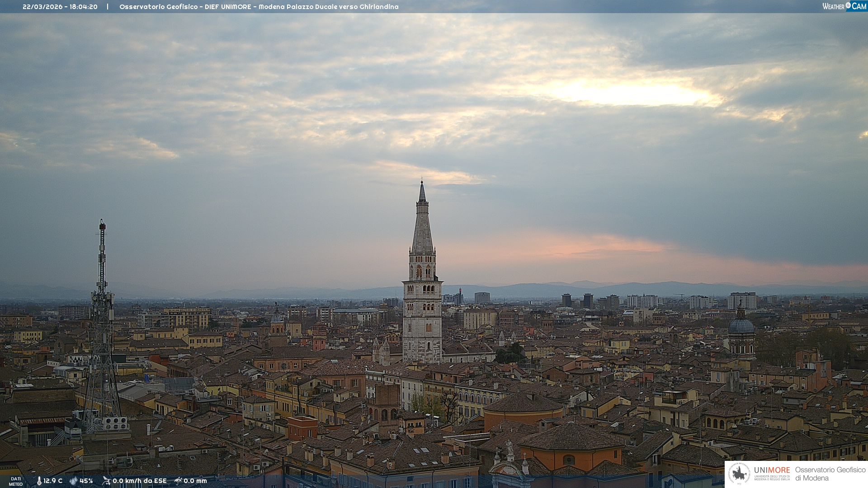
Task: Click the 0.0 km/h da ESE wind reading
Action: click(x=139, y=481)
